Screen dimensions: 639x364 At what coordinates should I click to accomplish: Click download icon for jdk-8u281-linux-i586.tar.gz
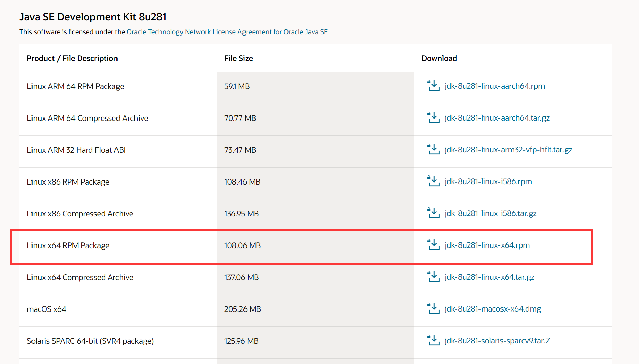pos(433,213)
